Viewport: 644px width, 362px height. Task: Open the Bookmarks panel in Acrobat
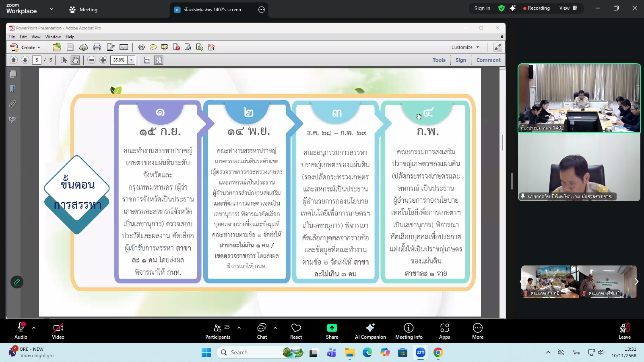[x=13, y=89]
